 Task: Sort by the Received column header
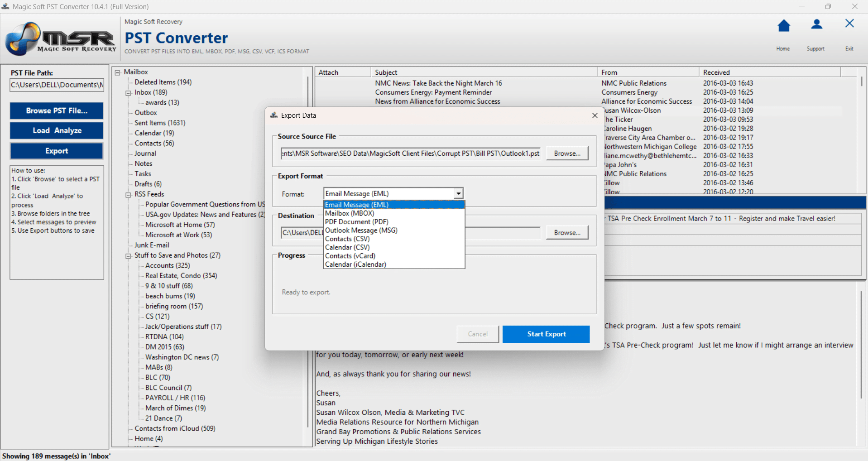pos(770,72)
